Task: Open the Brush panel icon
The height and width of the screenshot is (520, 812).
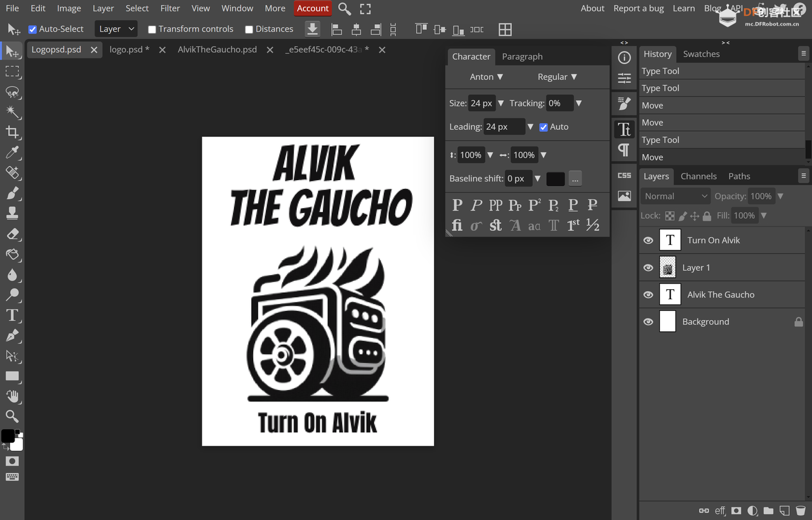Action: [624, 103]
